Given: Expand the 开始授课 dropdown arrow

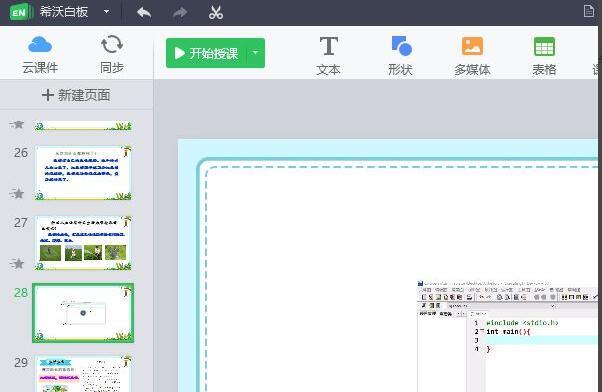Looking at the screenshot, I should tap(256, 53).
